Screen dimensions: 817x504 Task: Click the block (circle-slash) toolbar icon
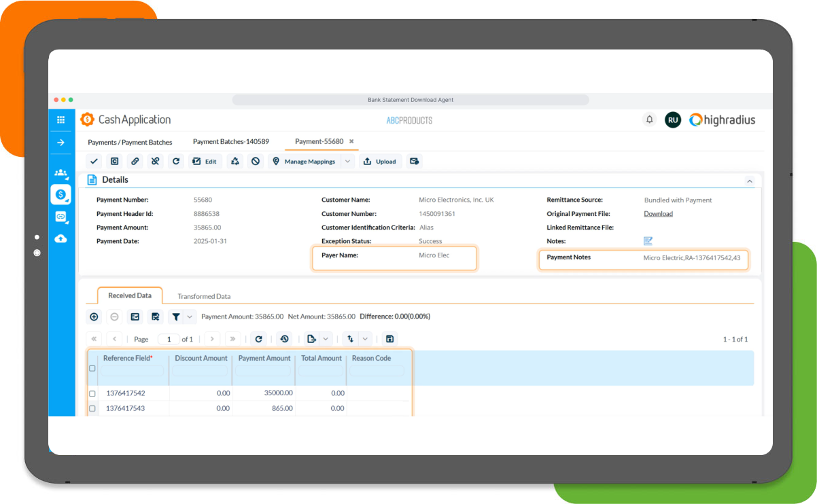coord(256,162)
